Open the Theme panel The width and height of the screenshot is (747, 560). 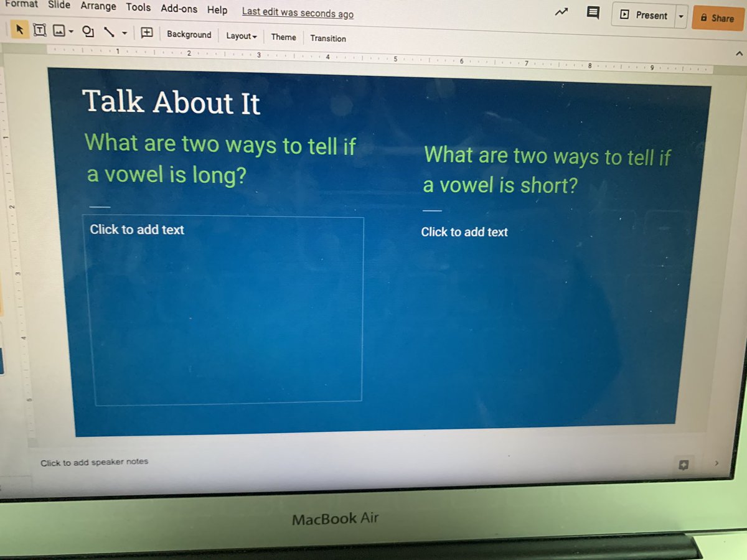pyautogui.click(x=283, y=37)
